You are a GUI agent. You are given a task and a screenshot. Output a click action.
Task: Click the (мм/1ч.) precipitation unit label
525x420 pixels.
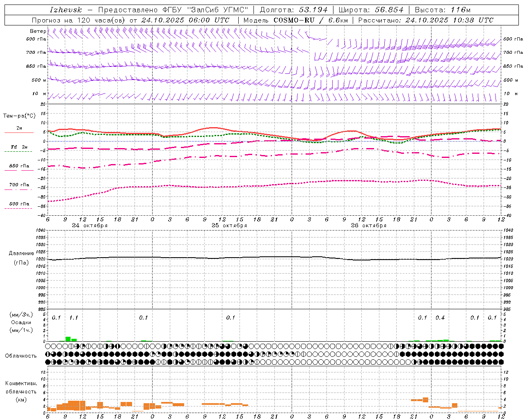point(21,330)
